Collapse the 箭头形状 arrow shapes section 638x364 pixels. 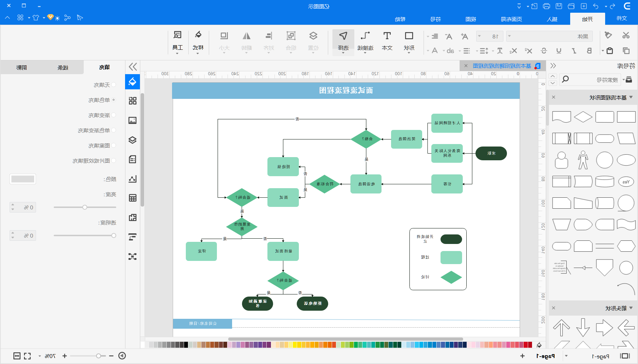631,308
